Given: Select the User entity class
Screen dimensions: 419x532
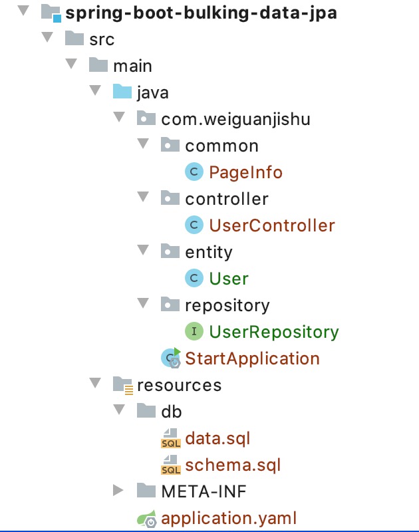Looking at the screenshot, I should (x=229, y=279).
